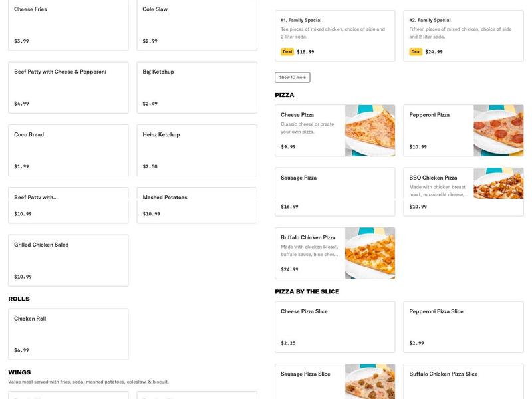
Task: Click the Deal badge on #1 Family Special
Action: [x=287, y=52]
